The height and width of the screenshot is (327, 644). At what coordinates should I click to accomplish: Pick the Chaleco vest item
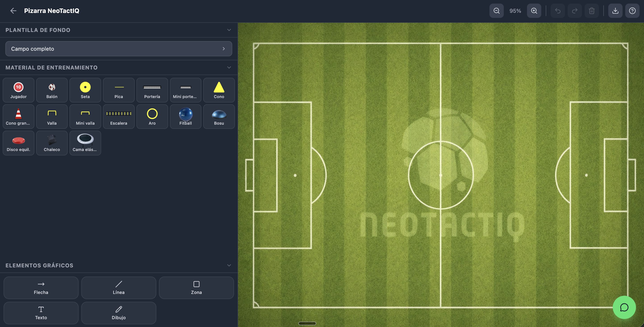52,143
